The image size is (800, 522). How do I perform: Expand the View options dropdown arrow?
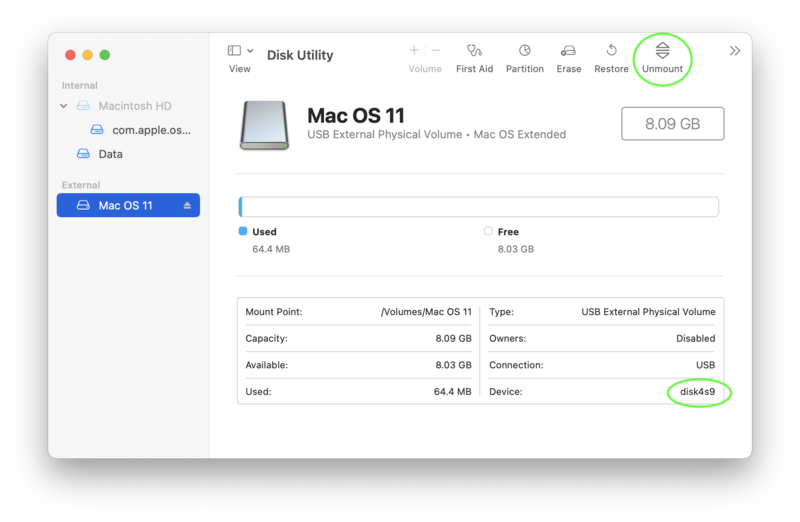250,51
